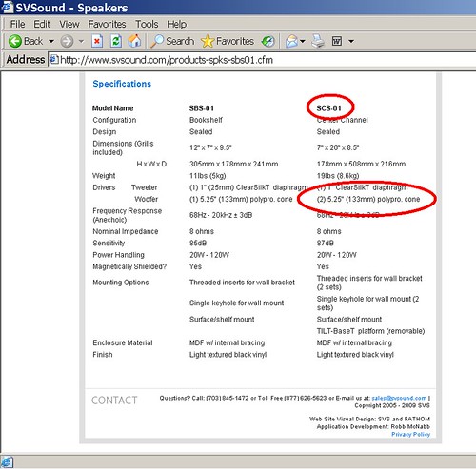Click the green Back arrow icon
The height and width of the screenshot is (469, 476).
pos(15,41)
